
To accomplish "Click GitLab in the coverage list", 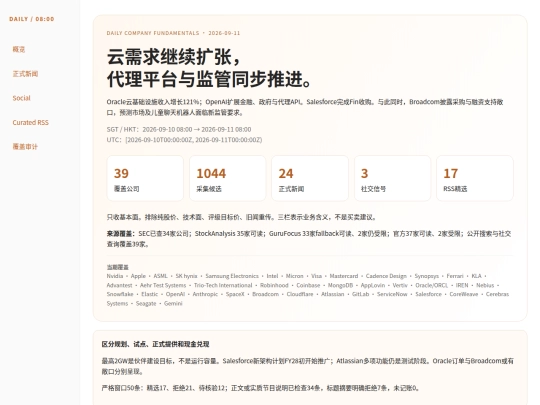I will (x=360, y=294).
